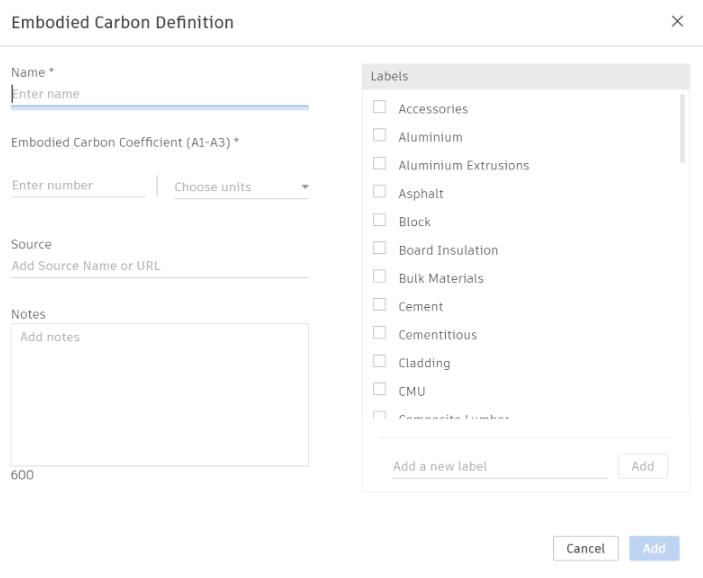Check the CMU label

380,391
